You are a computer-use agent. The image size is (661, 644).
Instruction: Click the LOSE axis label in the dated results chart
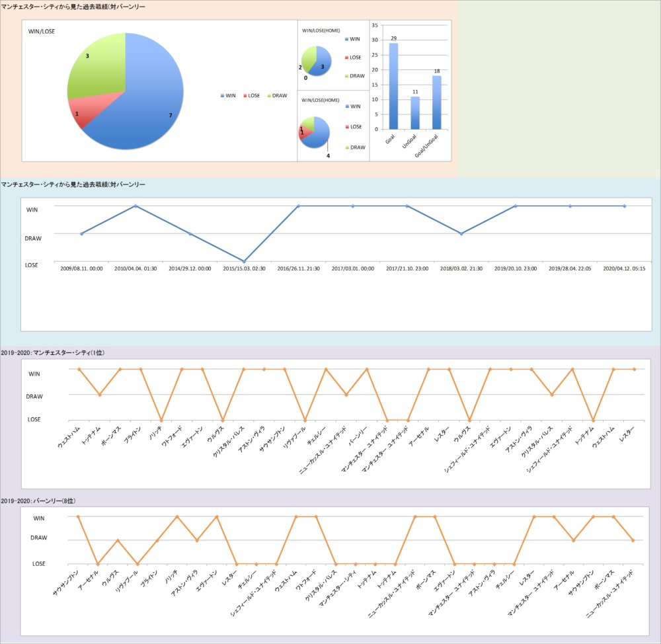pos(32,265)
